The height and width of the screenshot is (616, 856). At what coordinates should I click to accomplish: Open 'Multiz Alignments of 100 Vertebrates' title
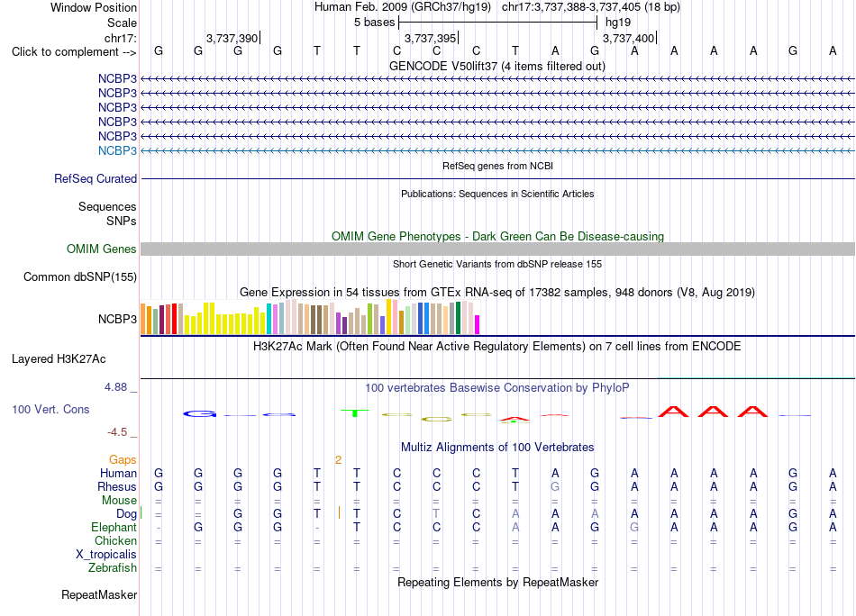(497, 448)
